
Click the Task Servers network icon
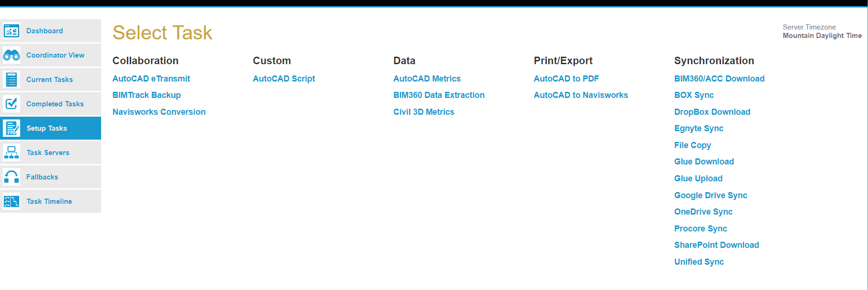[11, 153]
